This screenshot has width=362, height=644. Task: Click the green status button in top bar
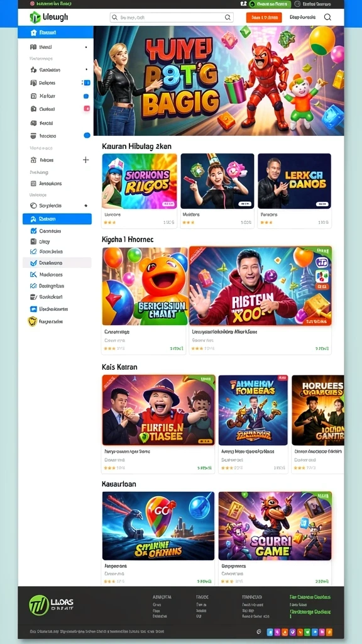point(270,4)
